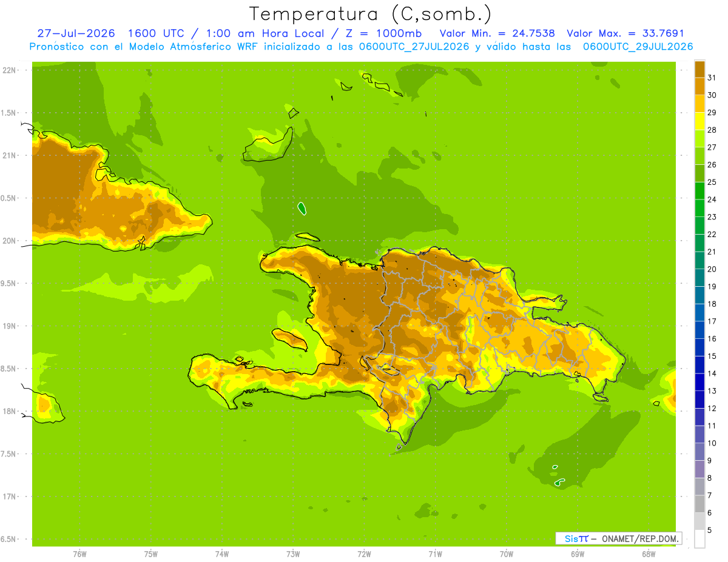Click the "73W" longitude label
The height and width of the screenshot is (562, 728).
click(x=293, y=554)
